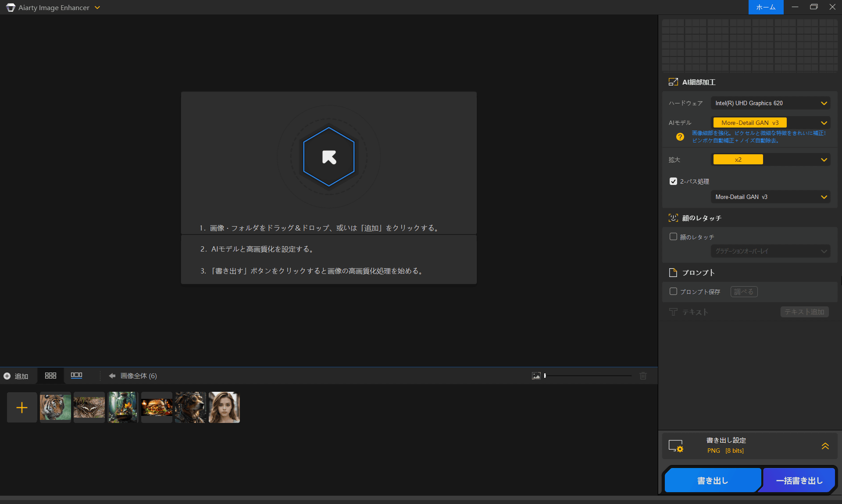Open the Aiarty Image Enhancer title menu
Screen dimensions: 842x504
click(x=97, y=7)
